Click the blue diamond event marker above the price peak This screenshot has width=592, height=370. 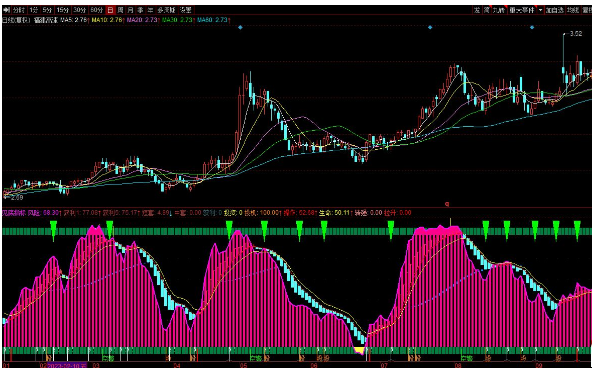tap(240, 27)
